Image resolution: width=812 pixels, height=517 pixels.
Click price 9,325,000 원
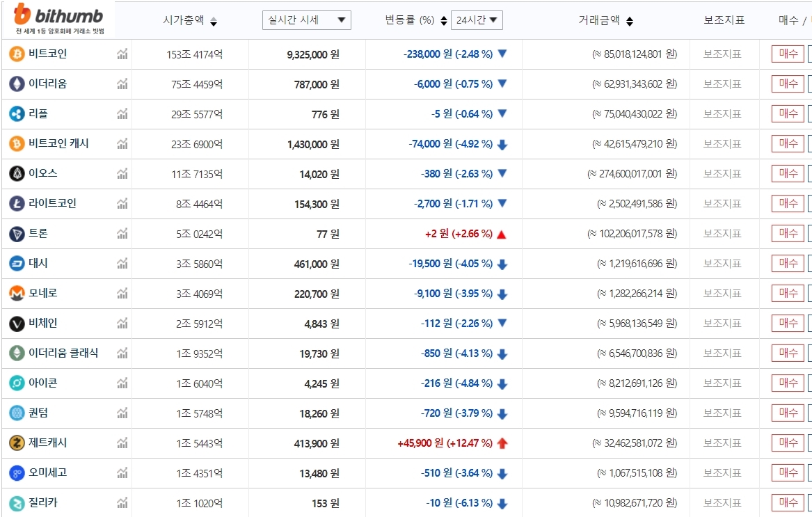click(x=313, y=54)
